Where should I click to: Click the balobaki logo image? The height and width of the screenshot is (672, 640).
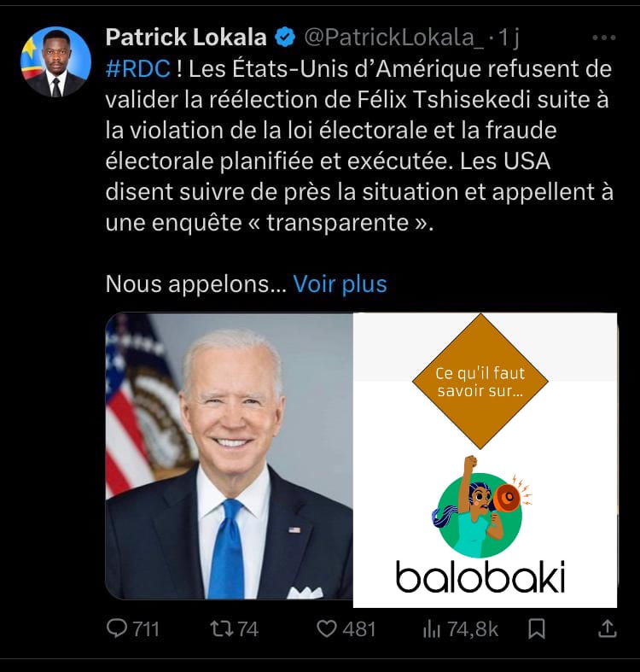click(x=480, y=524)
